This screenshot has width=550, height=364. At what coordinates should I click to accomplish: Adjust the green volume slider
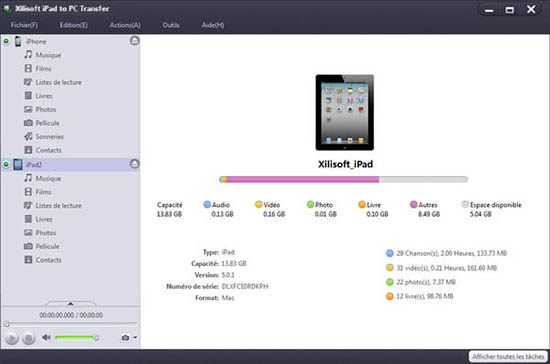[x=76, y=338]
